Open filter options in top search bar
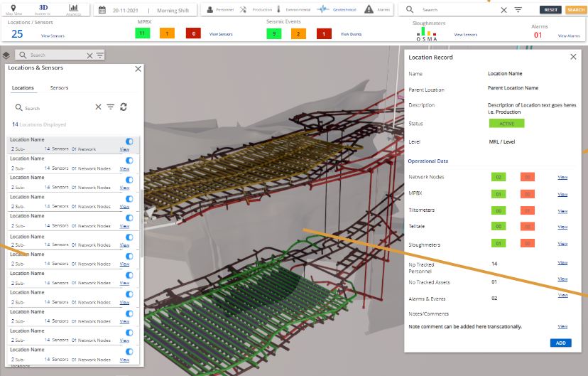Viewport: 588px width, 376px height. point(518,10)
